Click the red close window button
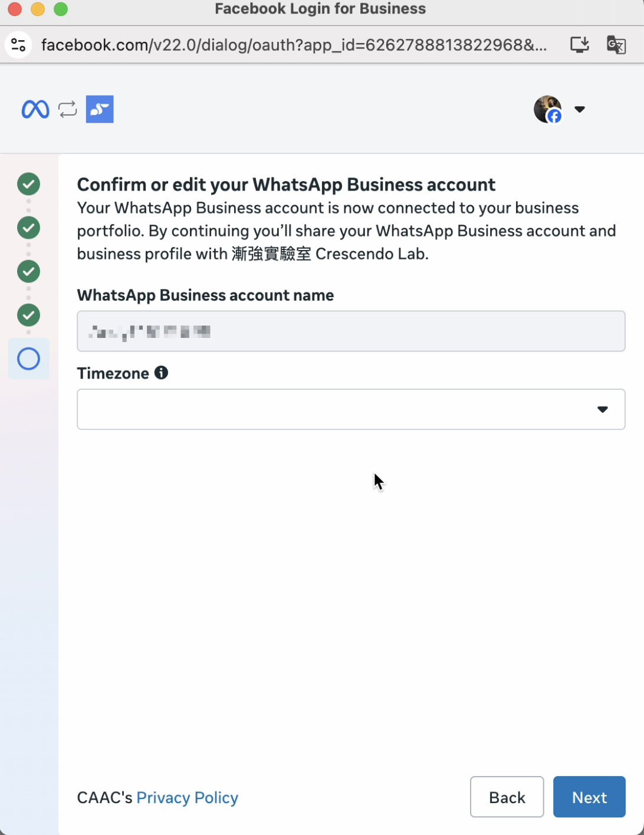Image resolution: width=644 pixels, height=835 pixels. [15, 9]
